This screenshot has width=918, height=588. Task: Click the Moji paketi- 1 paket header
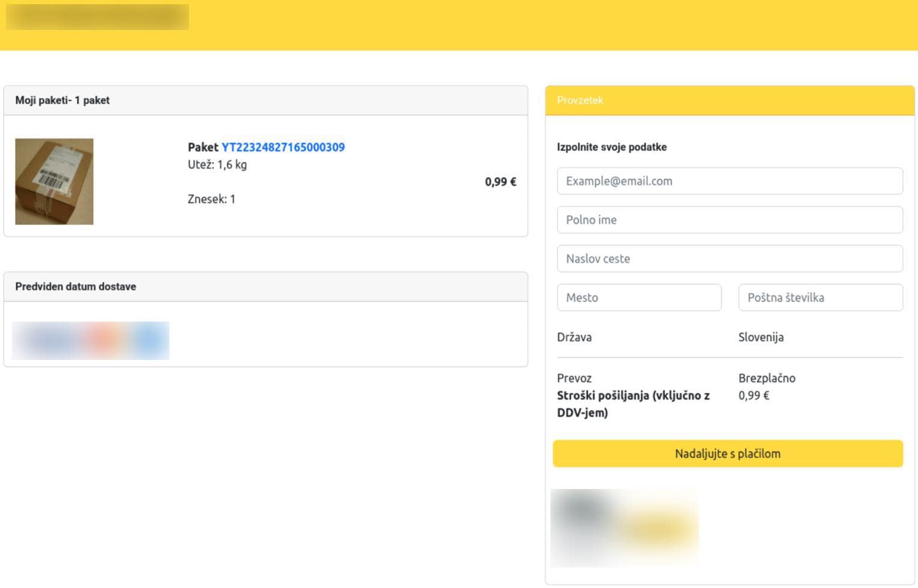pos(62,100)
